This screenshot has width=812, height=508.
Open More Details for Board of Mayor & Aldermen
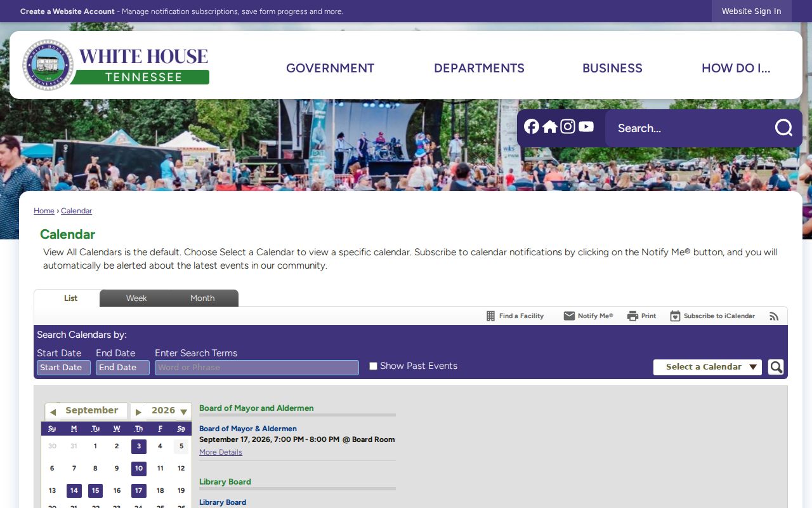click(x=221, y=452)
